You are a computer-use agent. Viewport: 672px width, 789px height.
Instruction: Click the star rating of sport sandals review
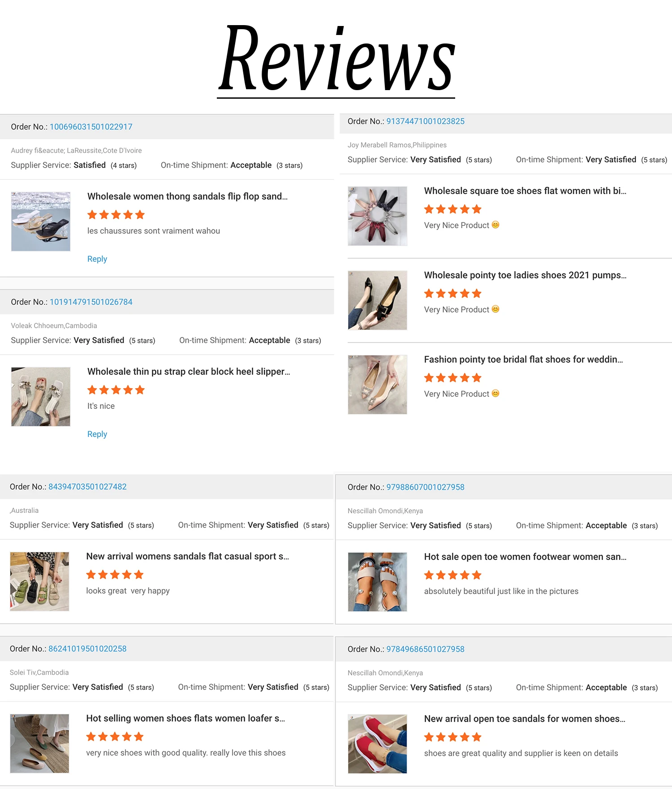(x=115, y=575)
